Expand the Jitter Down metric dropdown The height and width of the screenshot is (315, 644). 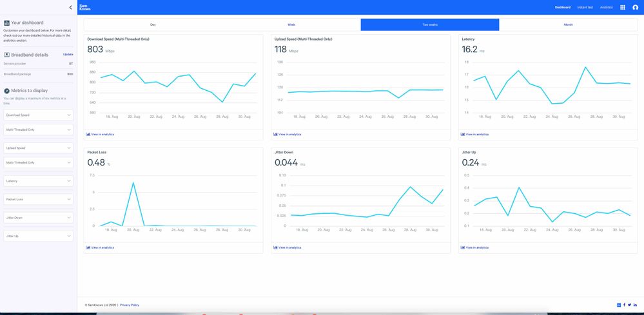point(38,218)
